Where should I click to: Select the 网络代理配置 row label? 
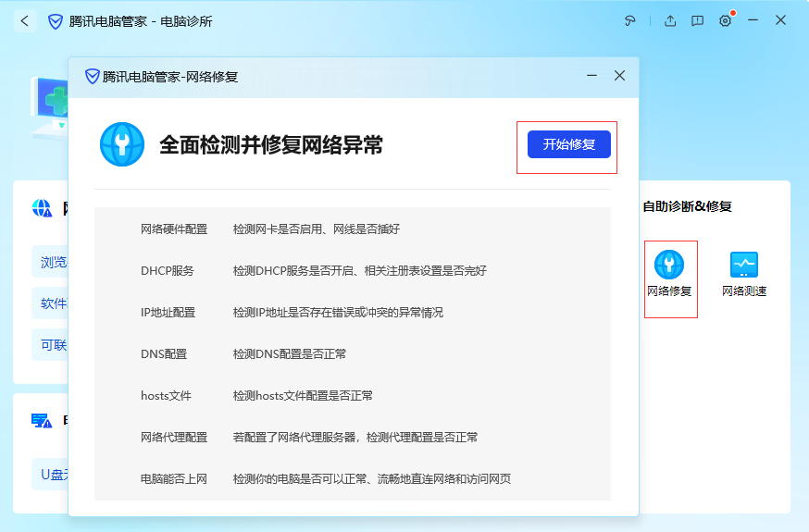174,438
